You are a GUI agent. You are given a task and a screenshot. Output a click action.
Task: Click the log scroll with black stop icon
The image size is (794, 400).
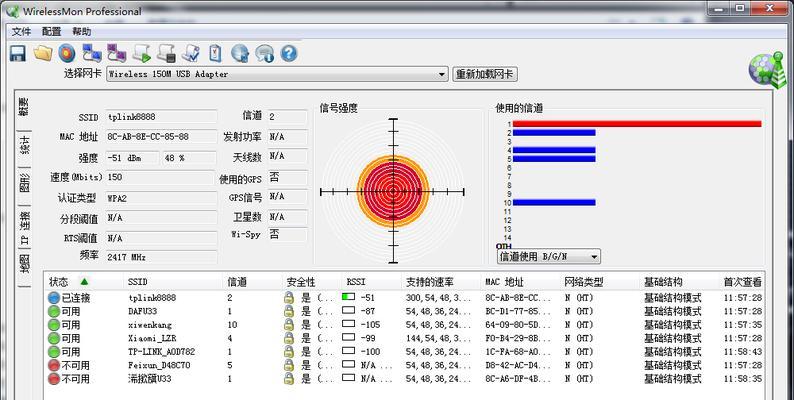(166, 53)
